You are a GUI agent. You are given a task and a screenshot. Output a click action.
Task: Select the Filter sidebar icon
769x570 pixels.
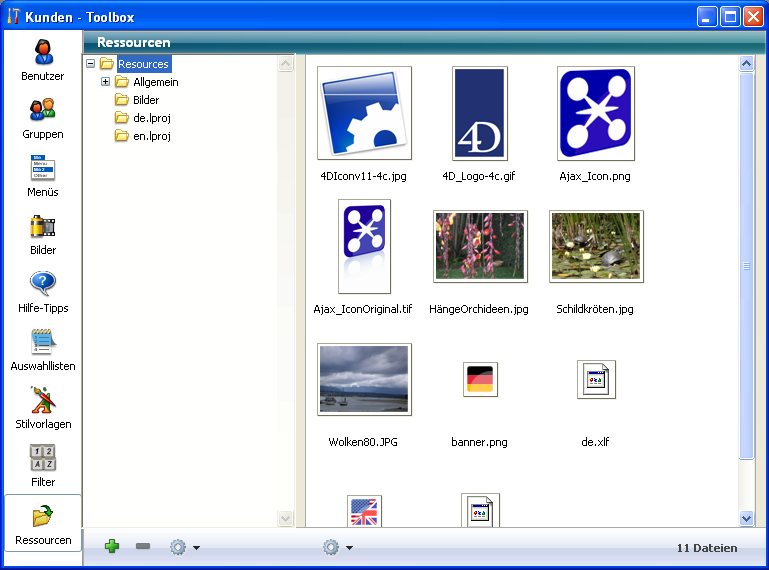point(43,458)
